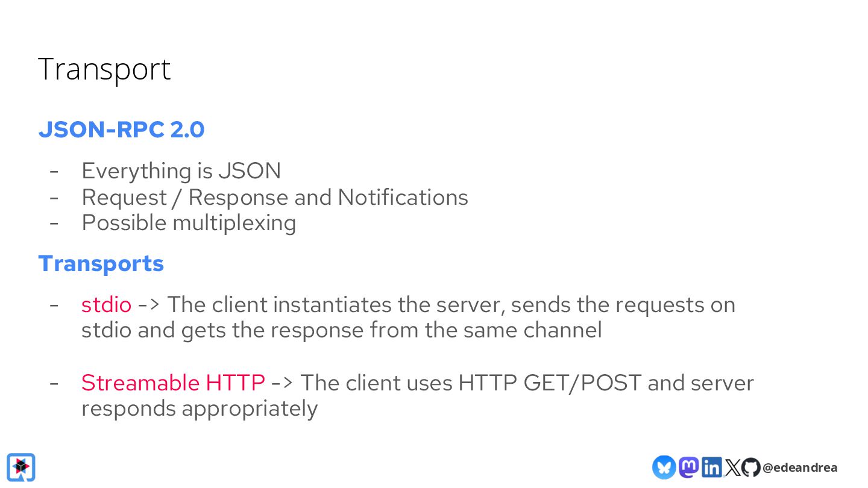Click the red Streamable HTTP term

tap(173, 383)
